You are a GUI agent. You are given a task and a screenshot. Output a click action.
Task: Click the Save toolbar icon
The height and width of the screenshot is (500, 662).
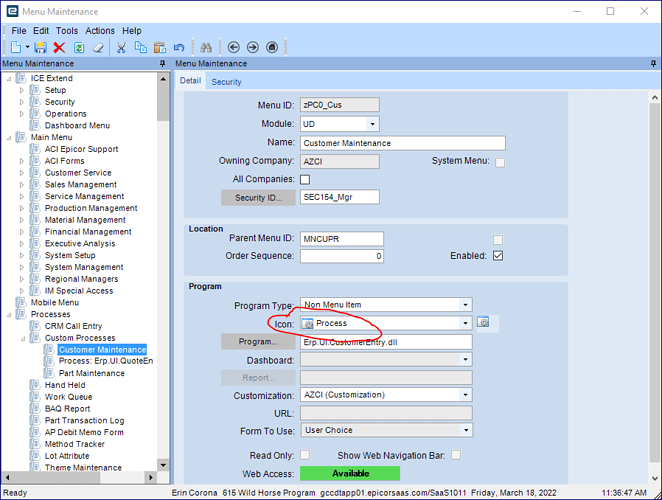[41, 47]
